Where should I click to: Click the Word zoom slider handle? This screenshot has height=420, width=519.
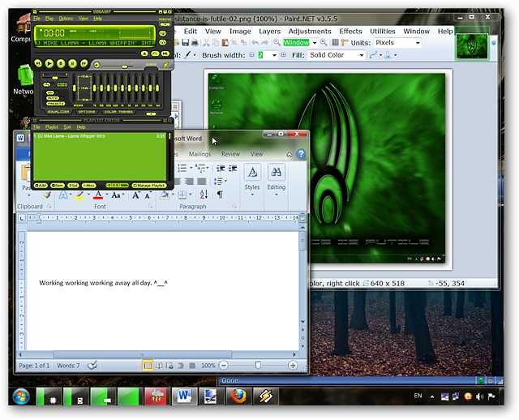click(258, 366)
